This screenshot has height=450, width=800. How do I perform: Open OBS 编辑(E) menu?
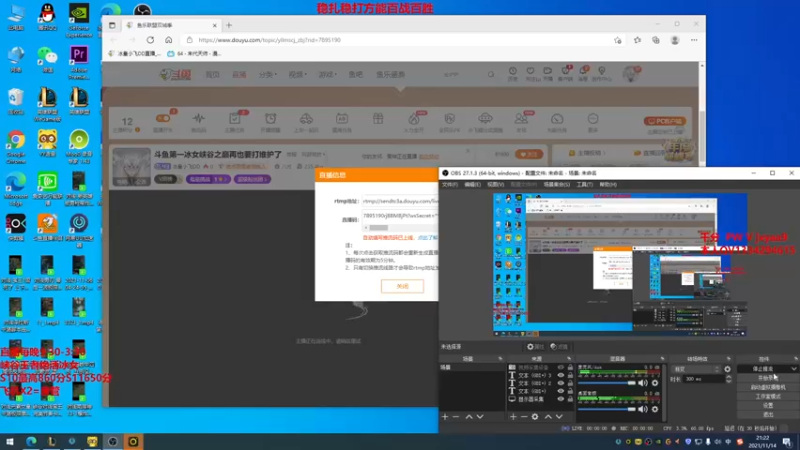pos(472,184)
